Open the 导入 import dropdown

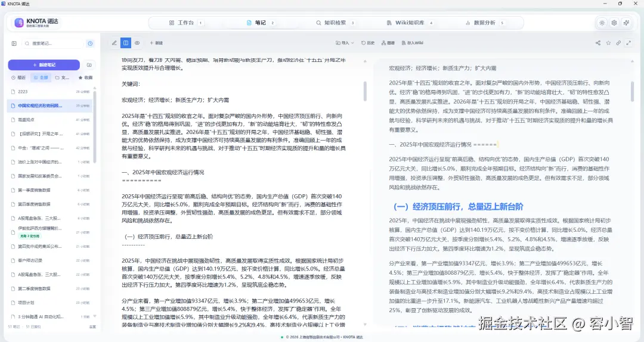click(345, 43)
